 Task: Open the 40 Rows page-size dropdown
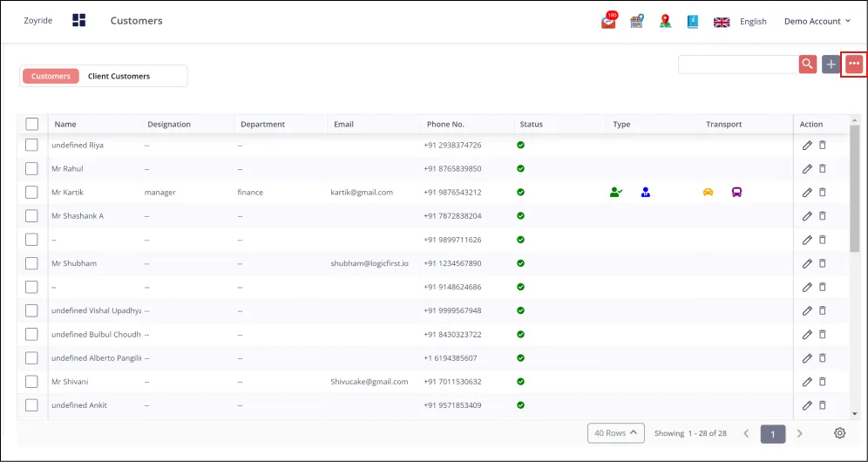tap(615, 433)
